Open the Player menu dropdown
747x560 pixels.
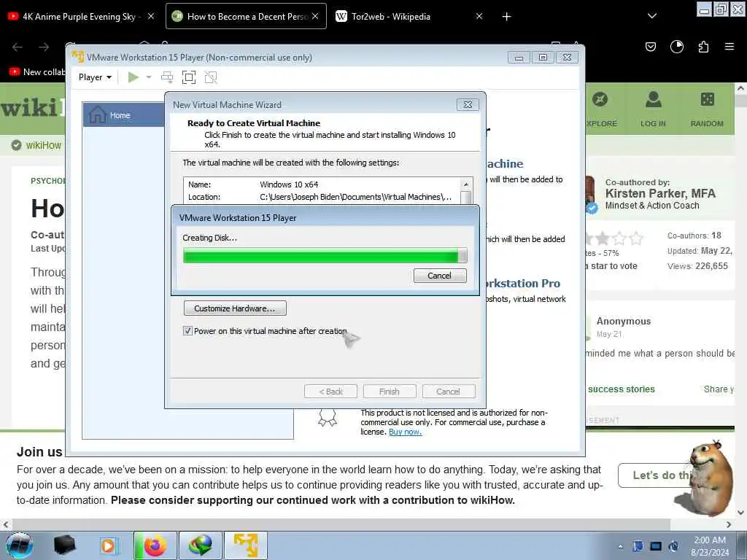point(95,77)
